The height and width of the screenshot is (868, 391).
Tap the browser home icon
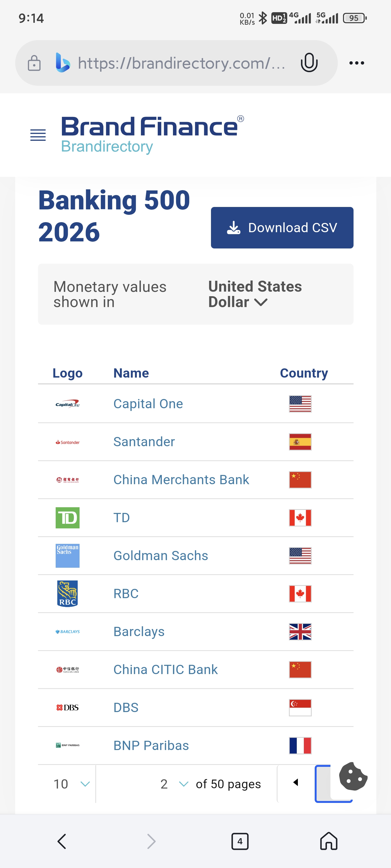click(328, 841)
